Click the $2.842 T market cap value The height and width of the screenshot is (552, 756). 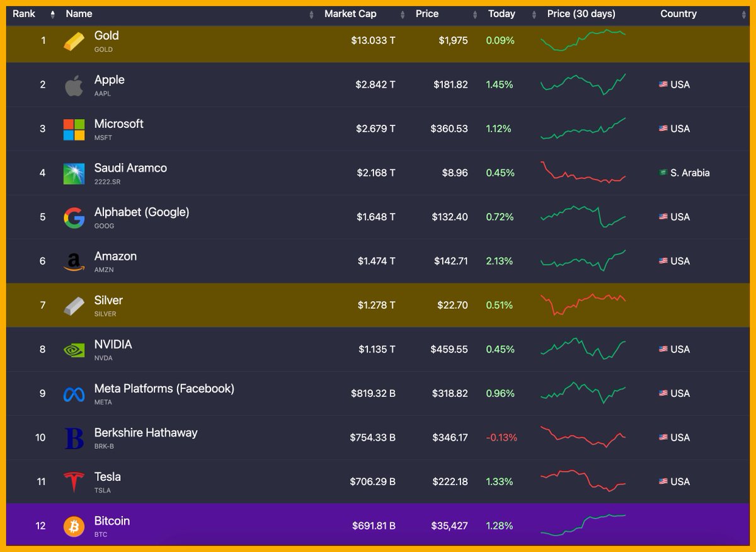point(375,84)
